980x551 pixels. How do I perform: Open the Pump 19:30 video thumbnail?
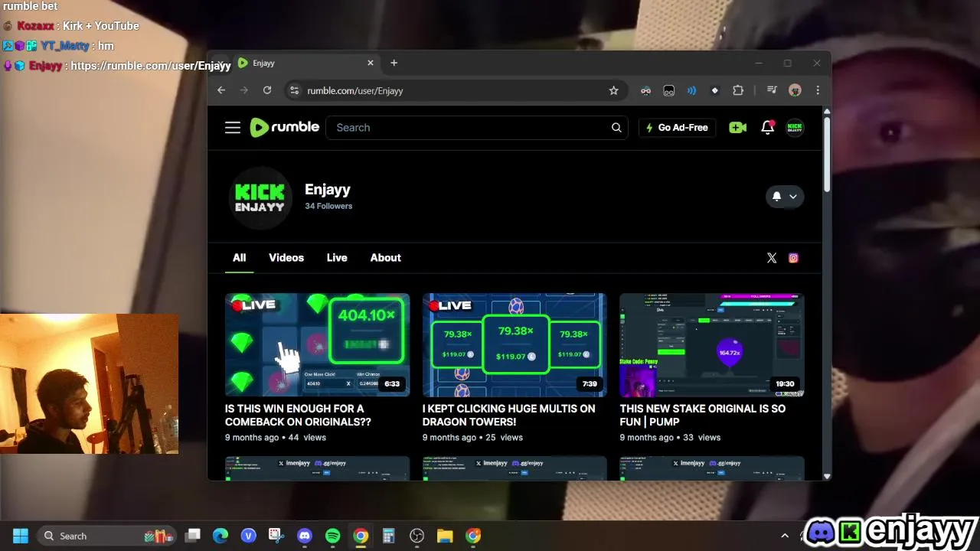click(x=712, y=345)
